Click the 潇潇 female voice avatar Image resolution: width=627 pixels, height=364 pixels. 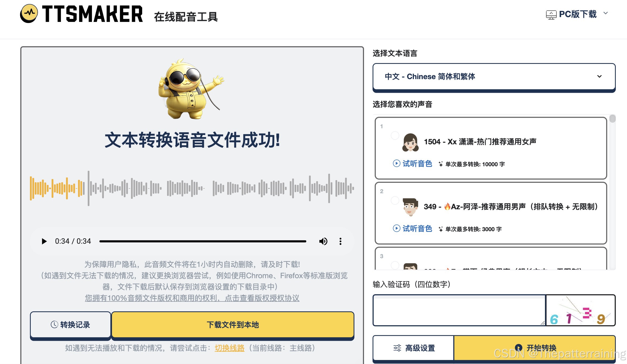[x=410, y=142]
